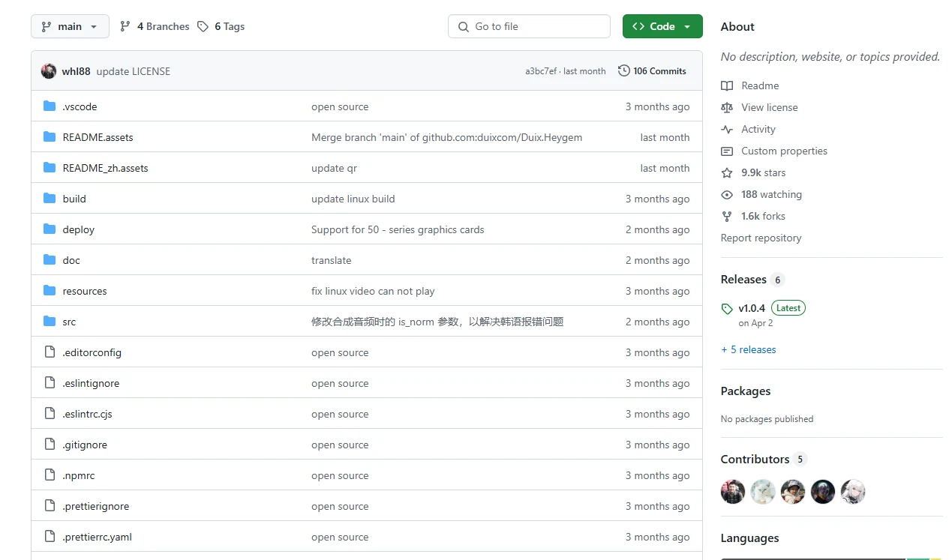Click the commit history clock icon

(623, 70)
